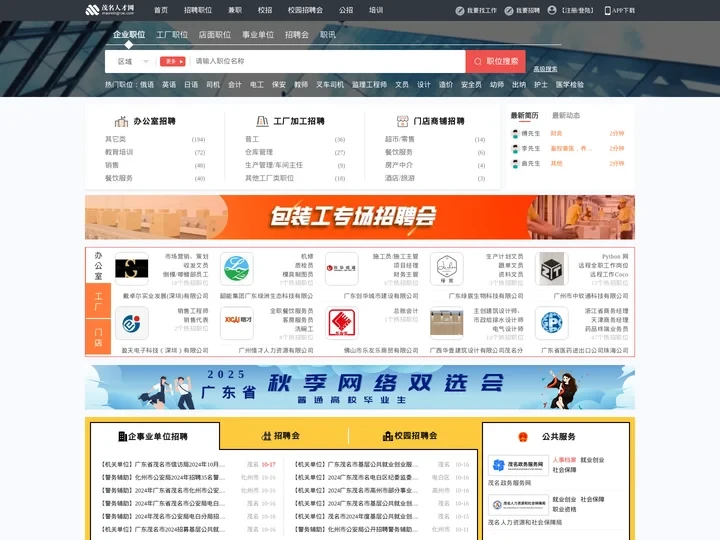Select the 工厂 side tab
The width and height of the screenshot is (720, 540).
tap(98, 301)
